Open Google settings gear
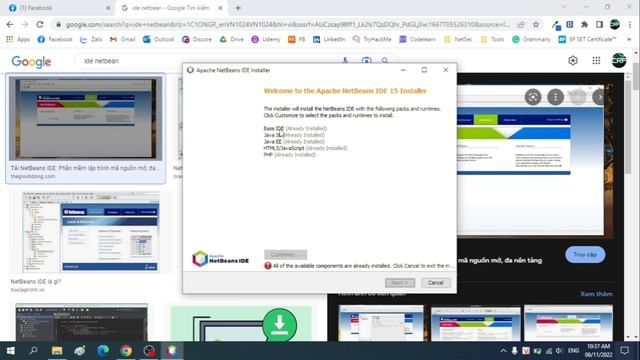This screenshot has height=360, width=640. point(573,60)
